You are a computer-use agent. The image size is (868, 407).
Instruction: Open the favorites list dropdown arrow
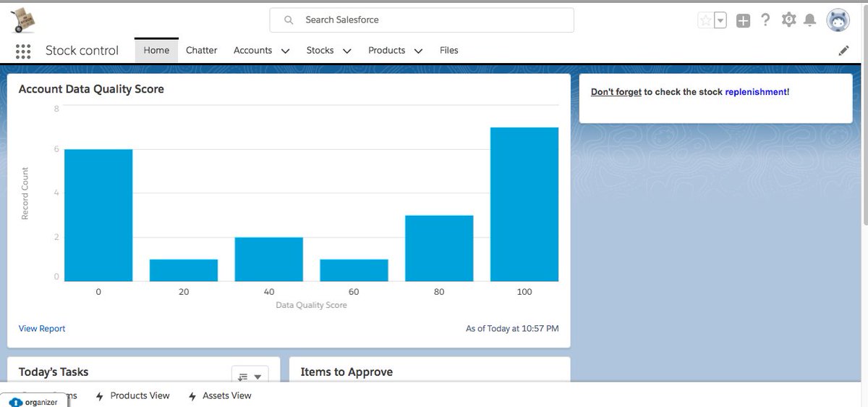coord(720,21)
